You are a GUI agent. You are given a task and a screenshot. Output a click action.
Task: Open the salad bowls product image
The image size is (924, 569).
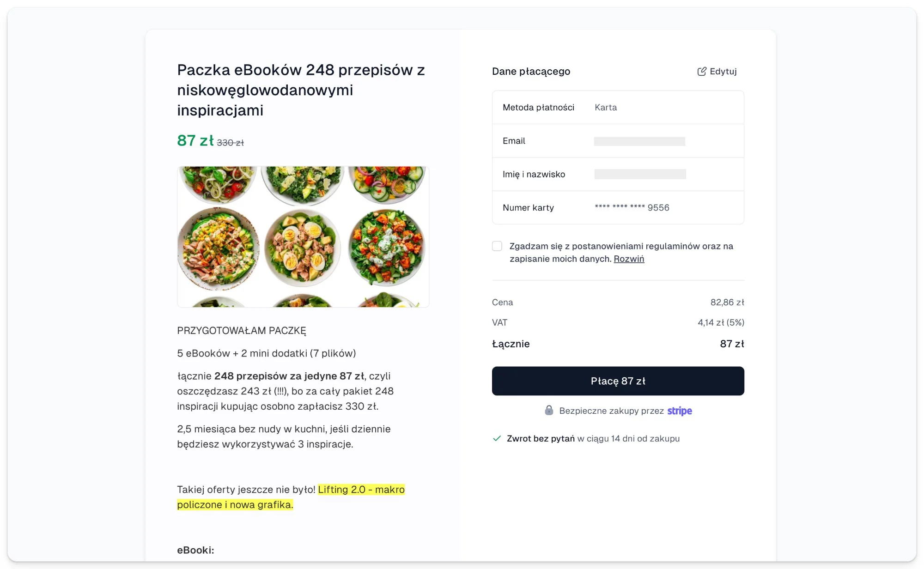(303, 237)
